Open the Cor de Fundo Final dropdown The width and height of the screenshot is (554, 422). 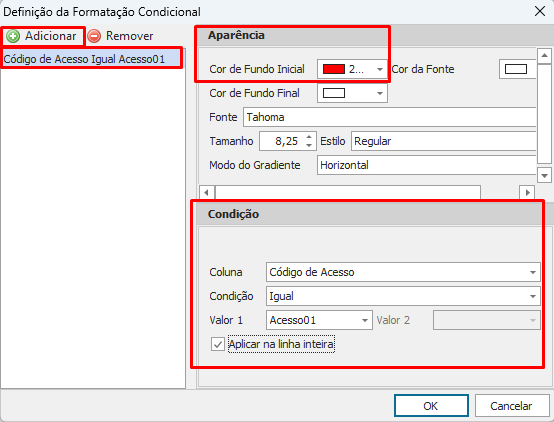380,94
